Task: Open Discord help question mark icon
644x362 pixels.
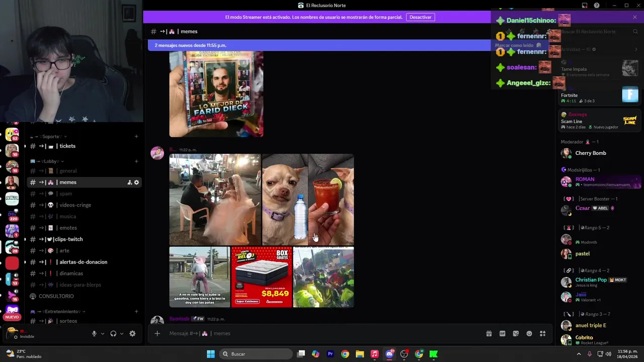Action: (597, 6)
